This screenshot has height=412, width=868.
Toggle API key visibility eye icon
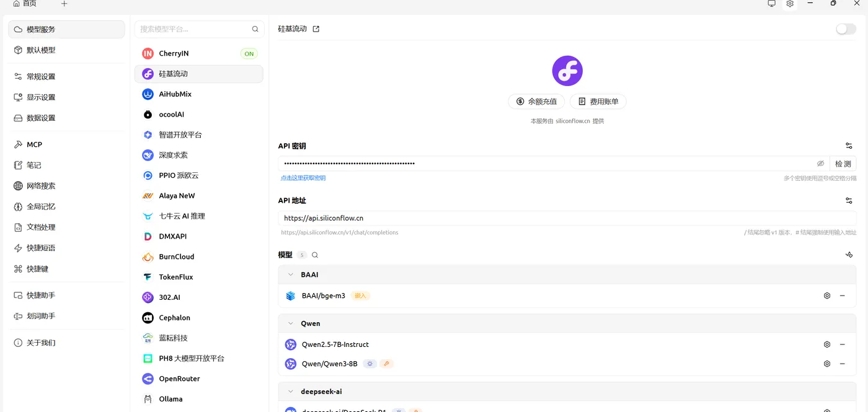[820, 164]
